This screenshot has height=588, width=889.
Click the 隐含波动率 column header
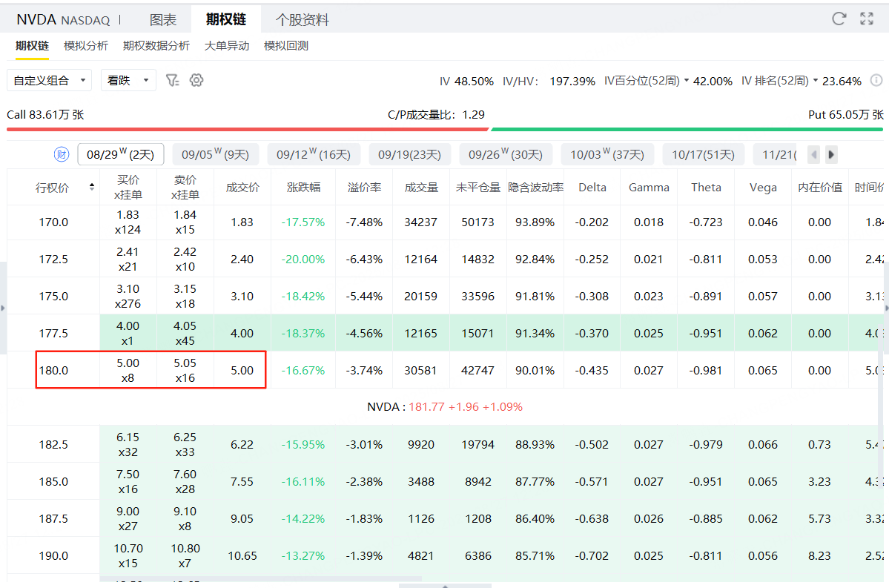(x=535, y=187)
